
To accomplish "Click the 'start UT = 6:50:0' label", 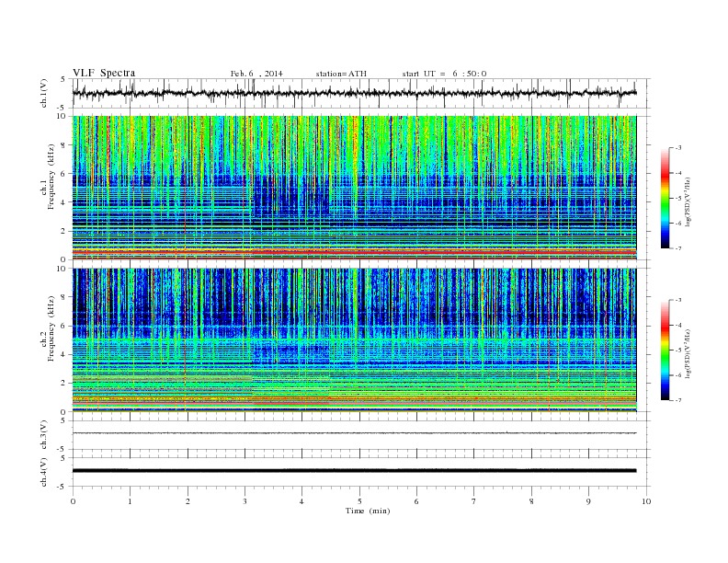I will [x=444, y=74].
